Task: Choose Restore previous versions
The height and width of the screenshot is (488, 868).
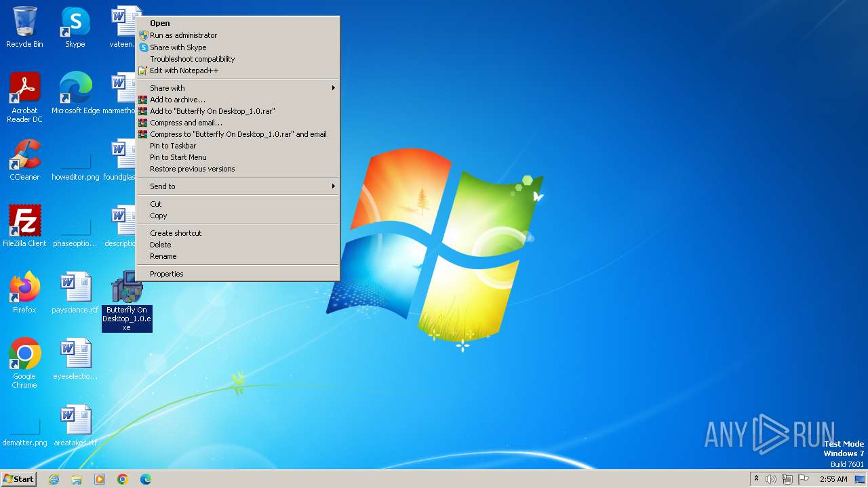Action: [238, 169]
